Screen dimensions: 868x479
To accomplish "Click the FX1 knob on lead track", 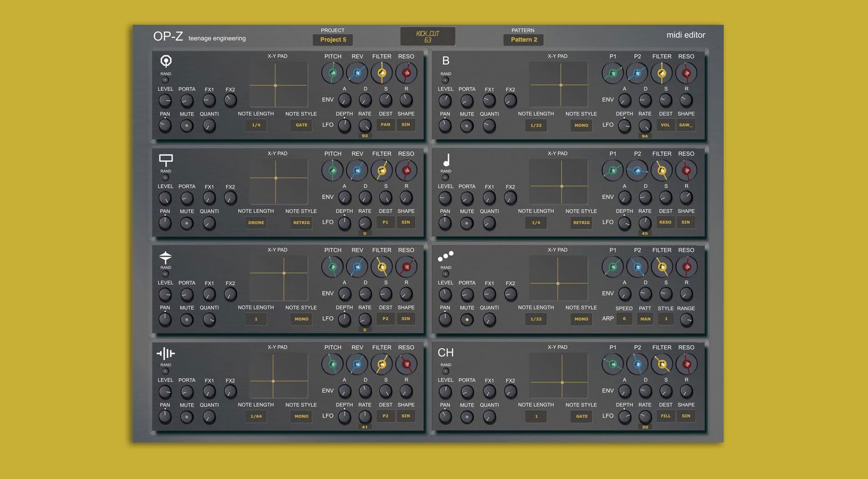I will (x=489, y=198).
